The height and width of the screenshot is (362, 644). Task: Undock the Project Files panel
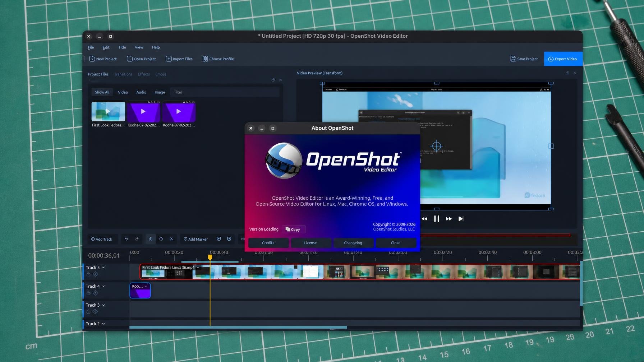tap(273, 80)
